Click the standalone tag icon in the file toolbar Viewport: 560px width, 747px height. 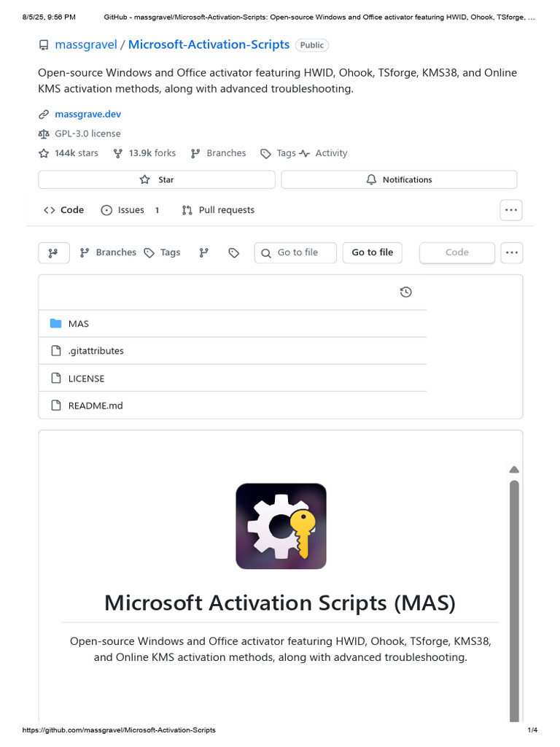(x=234, y=253)
